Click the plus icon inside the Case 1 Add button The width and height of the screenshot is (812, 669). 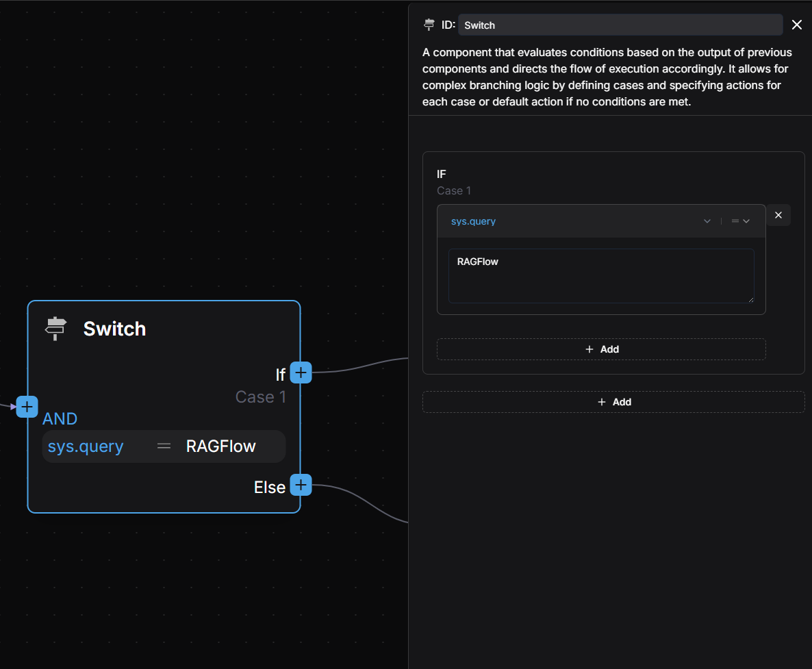tap(589, 349)
